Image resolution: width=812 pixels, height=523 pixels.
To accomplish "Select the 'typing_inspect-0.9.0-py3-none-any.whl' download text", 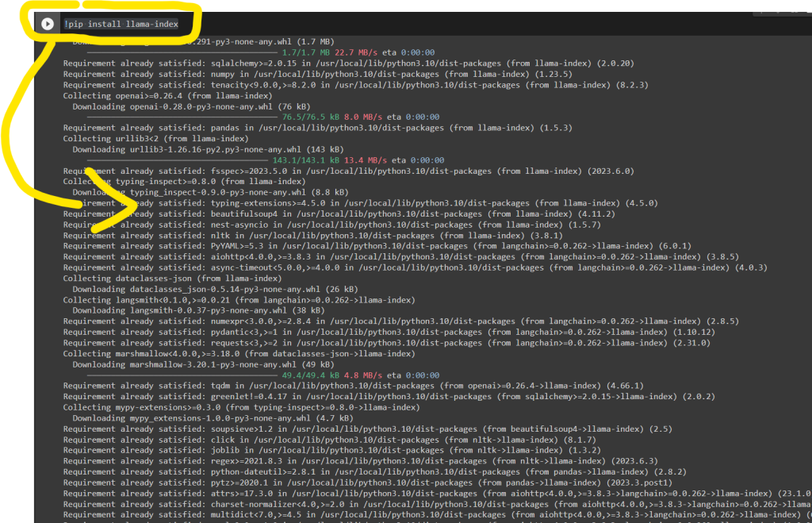I will (210, 192).
